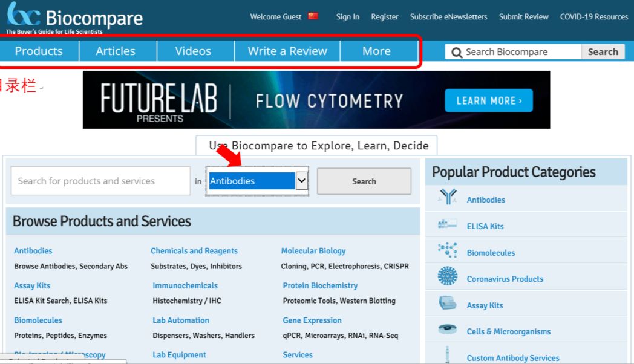This screenshot has width=634, height=364.
Task: Click the ELISA Kits category icon
Action: pyautogui.click(x=447, y=224)
